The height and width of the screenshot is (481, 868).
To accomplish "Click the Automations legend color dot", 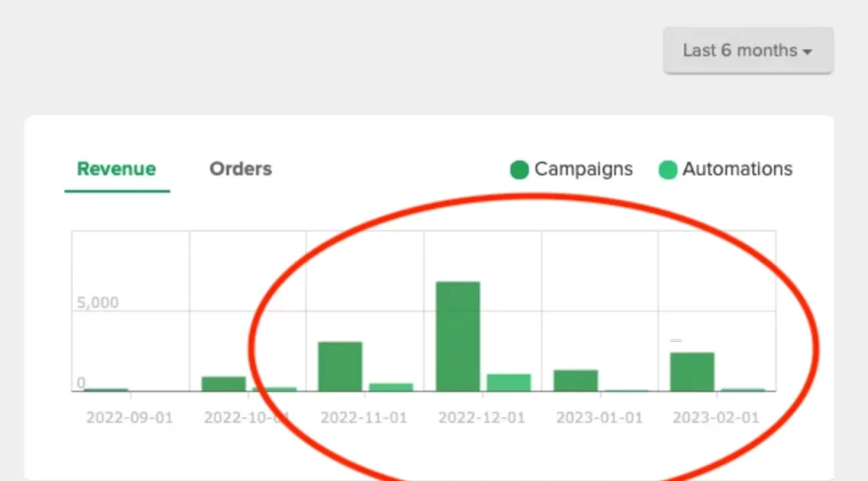I will click(668, 170).
